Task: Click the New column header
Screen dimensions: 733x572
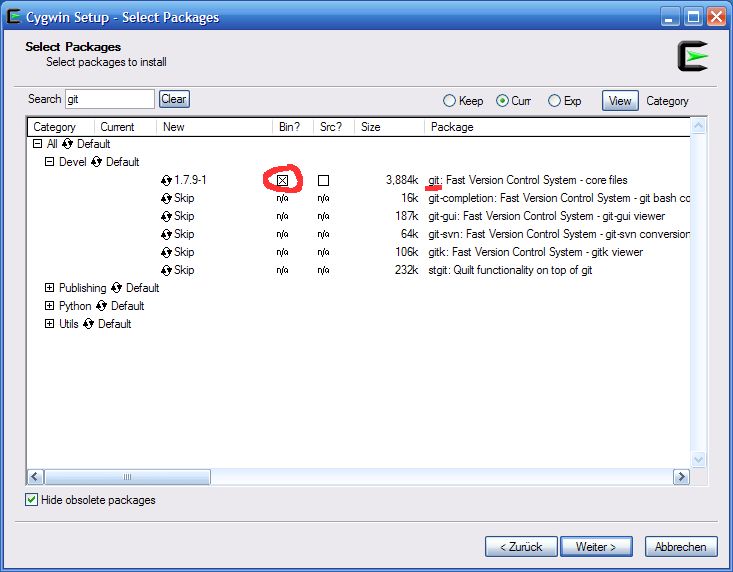Action: pos(215,127)
